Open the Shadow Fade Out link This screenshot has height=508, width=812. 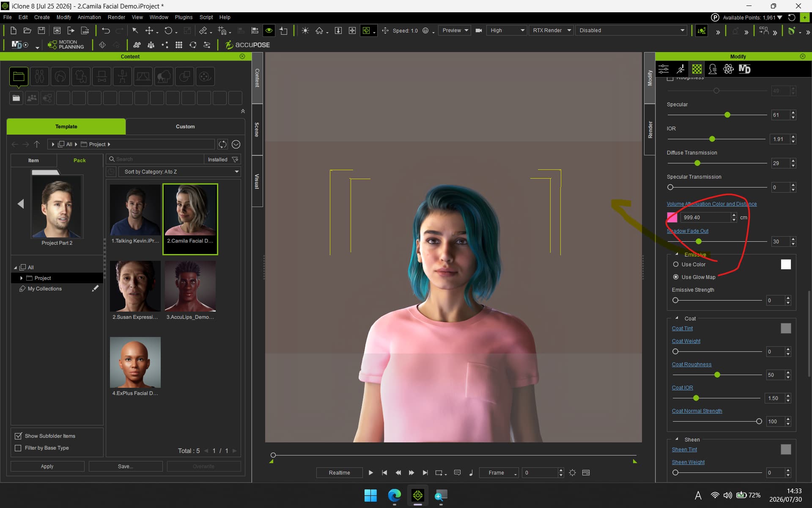click(687, 231)
